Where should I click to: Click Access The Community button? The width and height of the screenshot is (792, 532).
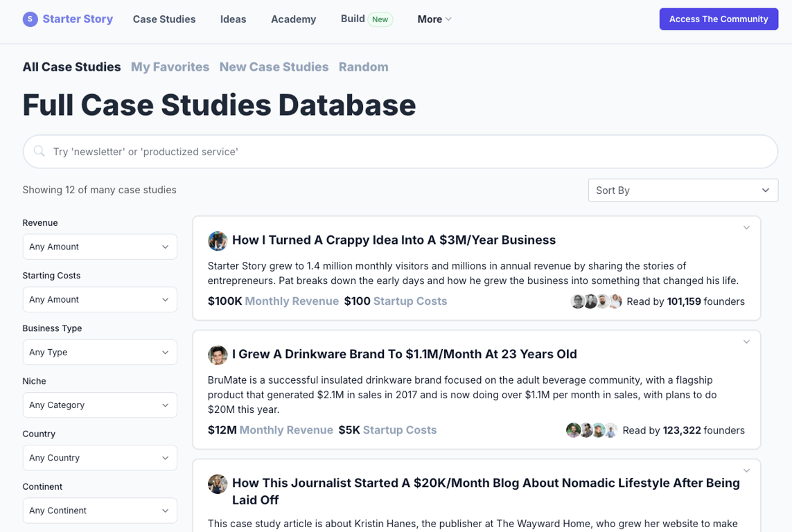coord(719,19)
